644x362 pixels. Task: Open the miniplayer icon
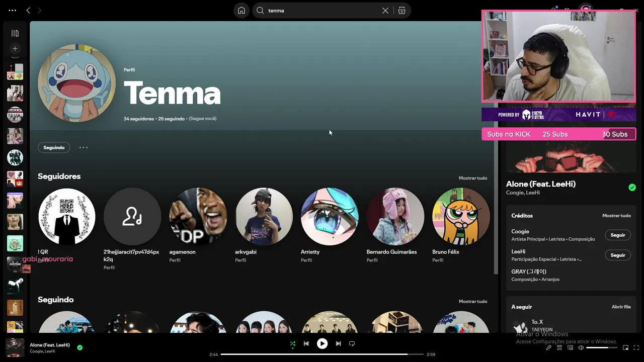point(625,348)
